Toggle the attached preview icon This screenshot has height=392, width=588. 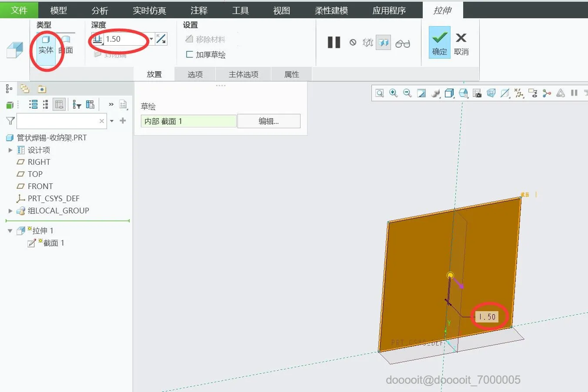click(x=383, y=43)
